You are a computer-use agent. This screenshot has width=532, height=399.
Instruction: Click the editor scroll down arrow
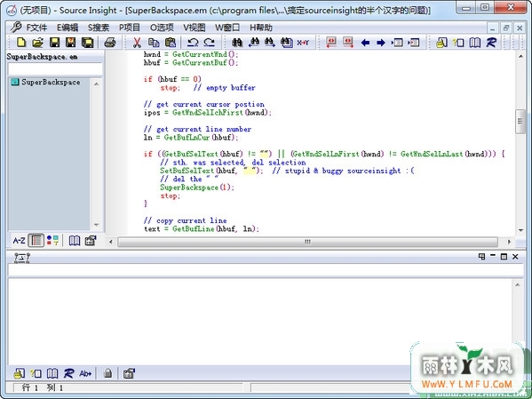tap(520, 230)
